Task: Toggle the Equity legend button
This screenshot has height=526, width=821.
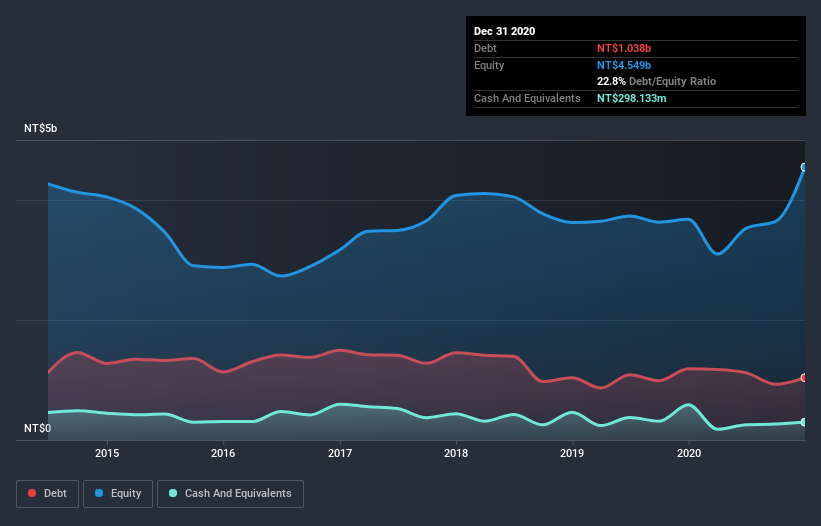Action: (x=118, y=494)
